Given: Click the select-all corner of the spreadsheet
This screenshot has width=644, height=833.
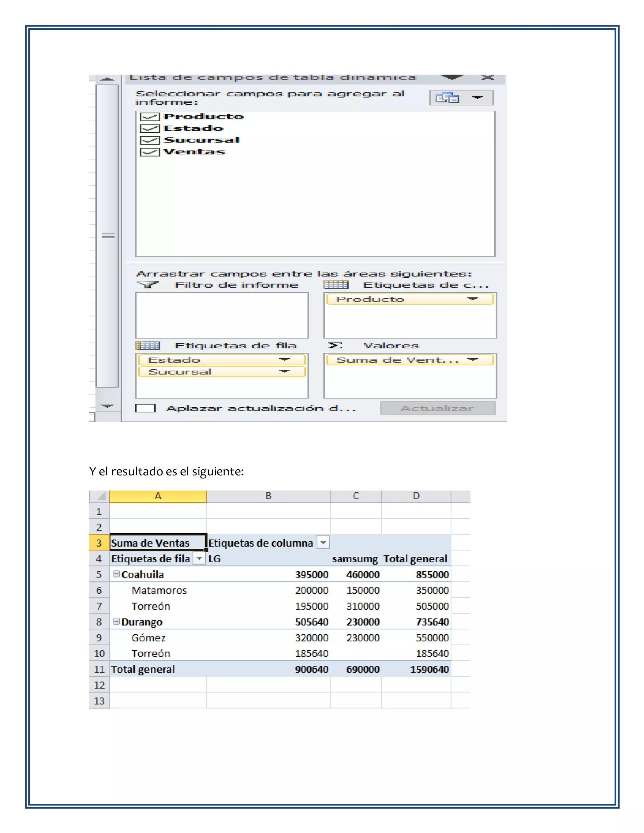Looking at the screenshot, I should point(99,496).
